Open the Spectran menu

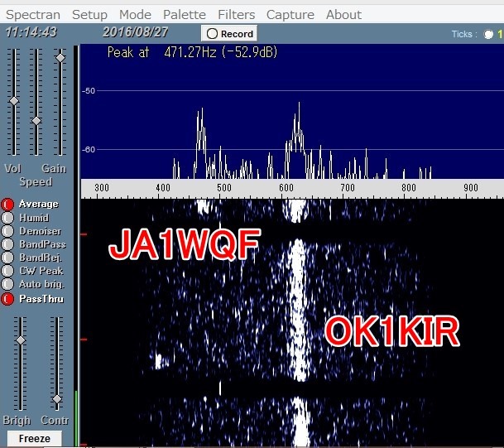click(33, 15)
